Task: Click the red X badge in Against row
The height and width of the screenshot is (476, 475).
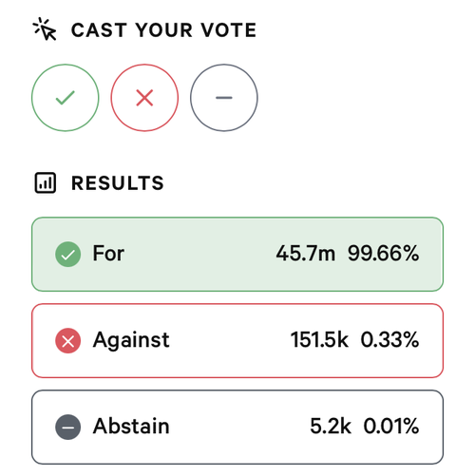Action: tap(67, 341)
